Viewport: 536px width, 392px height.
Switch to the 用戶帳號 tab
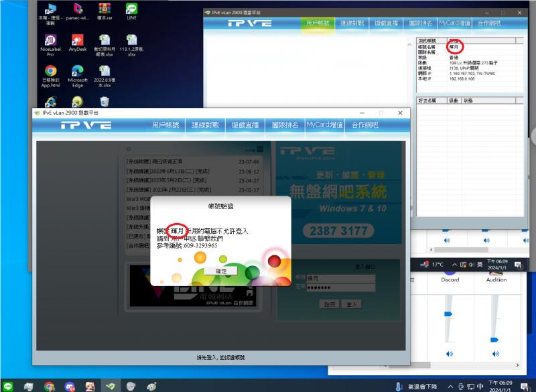click(165, 126)
